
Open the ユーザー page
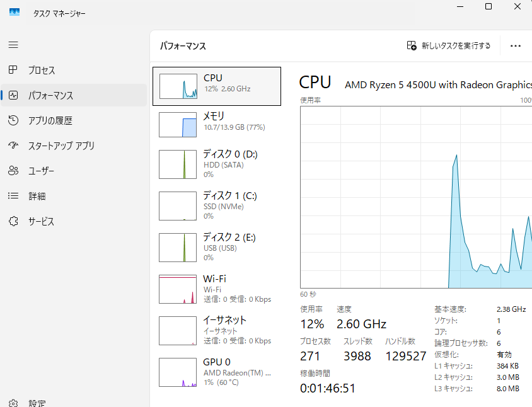[x=74, y=171]
